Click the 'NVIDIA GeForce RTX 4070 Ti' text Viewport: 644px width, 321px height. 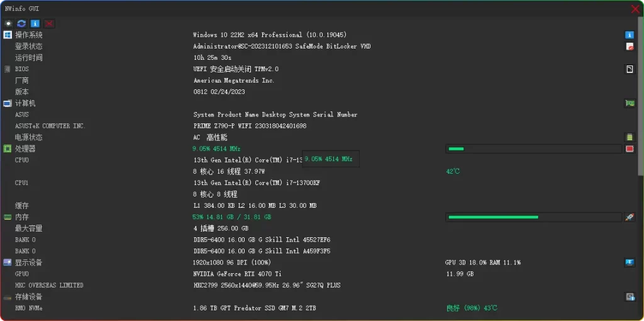(x=237, y=274)
